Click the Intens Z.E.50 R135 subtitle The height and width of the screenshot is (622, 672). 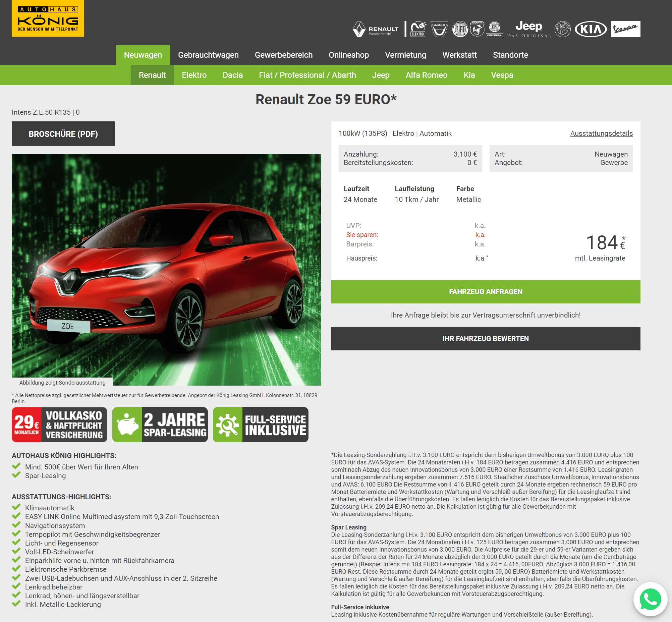pyautogui.click(x=46, y=112)
